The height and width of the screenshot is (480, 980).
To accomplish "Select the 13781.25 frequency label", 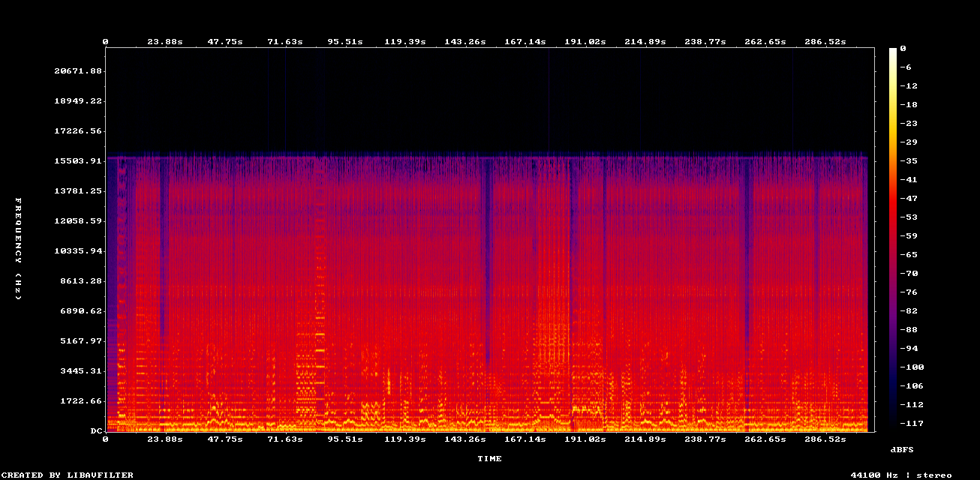I will [x=77, y=191].
